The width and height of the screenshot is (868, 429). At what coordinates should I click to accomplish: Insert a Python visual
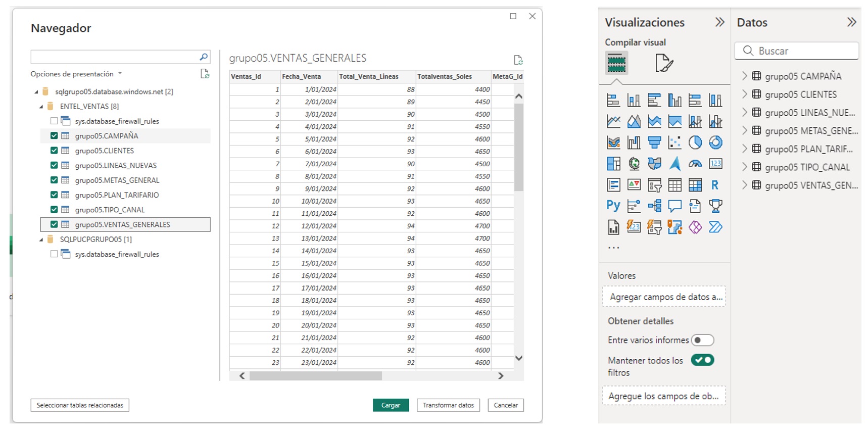click(613, 206)
